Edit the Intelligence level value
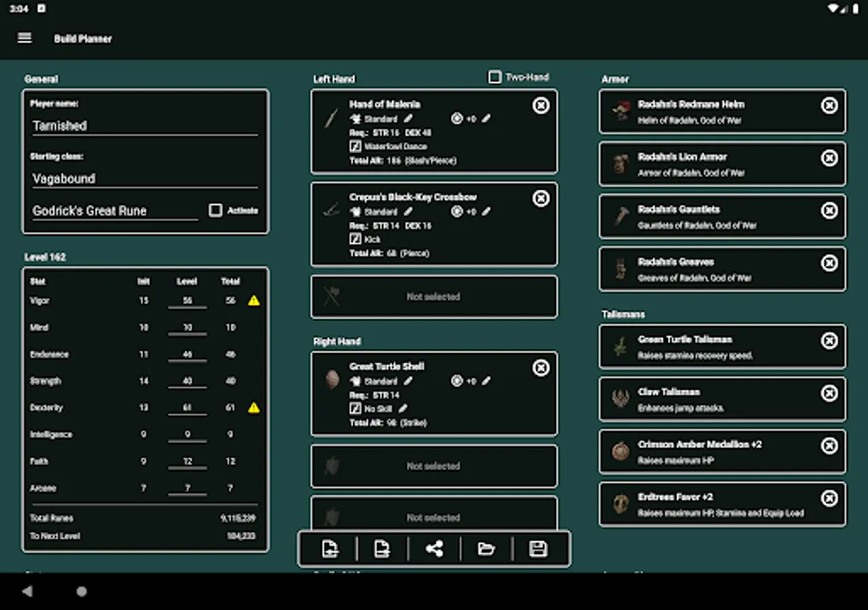 point(187,434)
